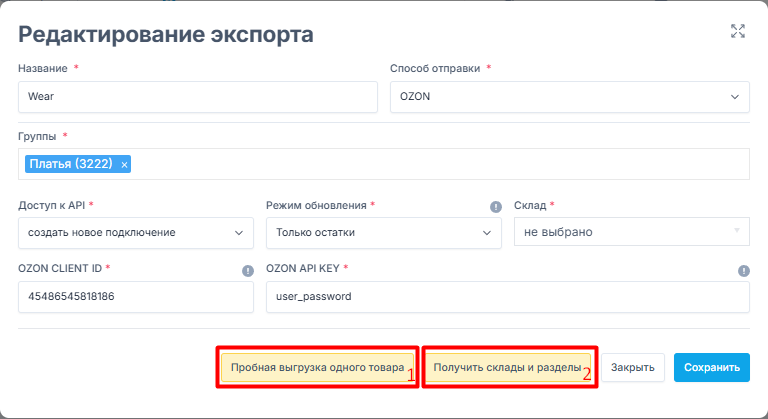Open the Склад dropdown showing не выбрано
This screenshot has height=419, width=768.
pos(630,233)
